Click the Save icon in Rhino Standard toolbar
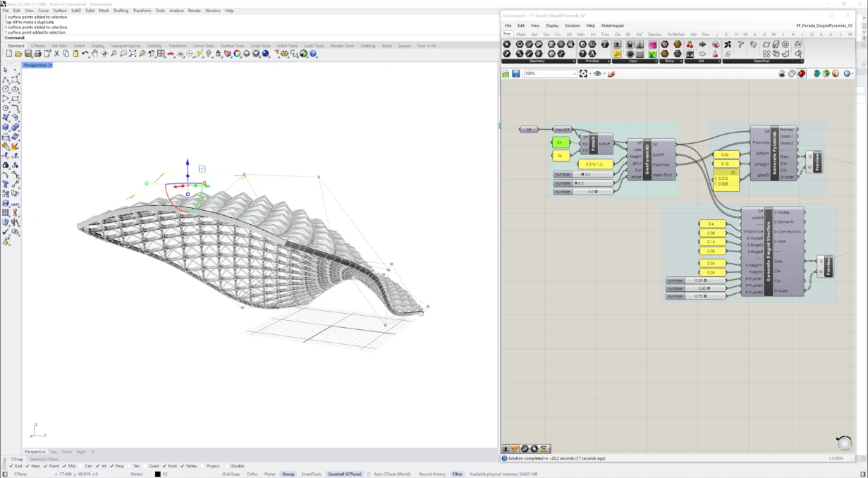The height and width of the screenshot is (478, 868). [27, 54]
